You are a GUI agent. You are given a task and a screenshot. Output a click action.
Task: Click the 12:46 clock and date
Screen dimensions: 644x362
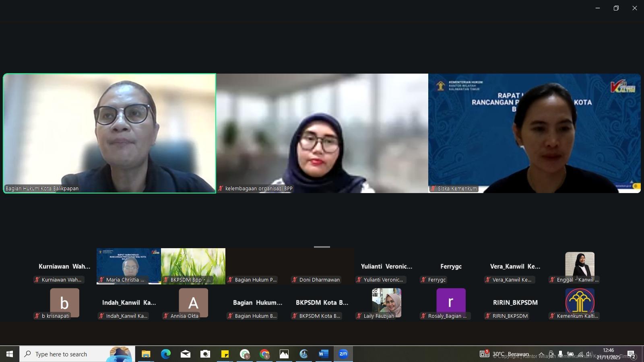(x=608, y=354)
